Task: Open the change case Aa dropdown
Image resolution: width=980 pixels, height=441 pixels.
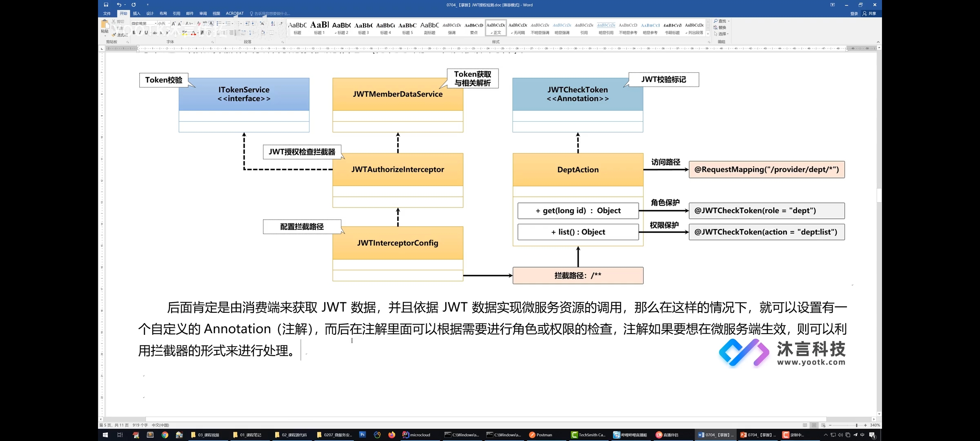Action: [x=189, y=24]
